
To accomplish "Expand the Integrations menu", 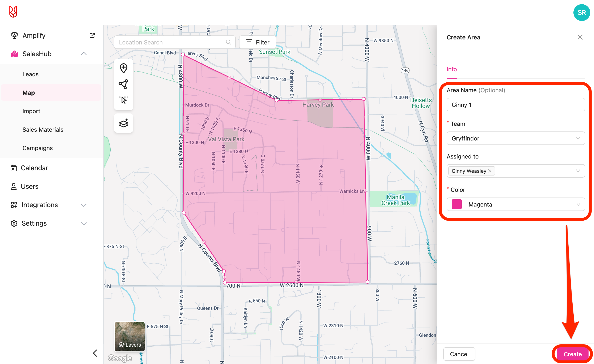I will point(83,205).
